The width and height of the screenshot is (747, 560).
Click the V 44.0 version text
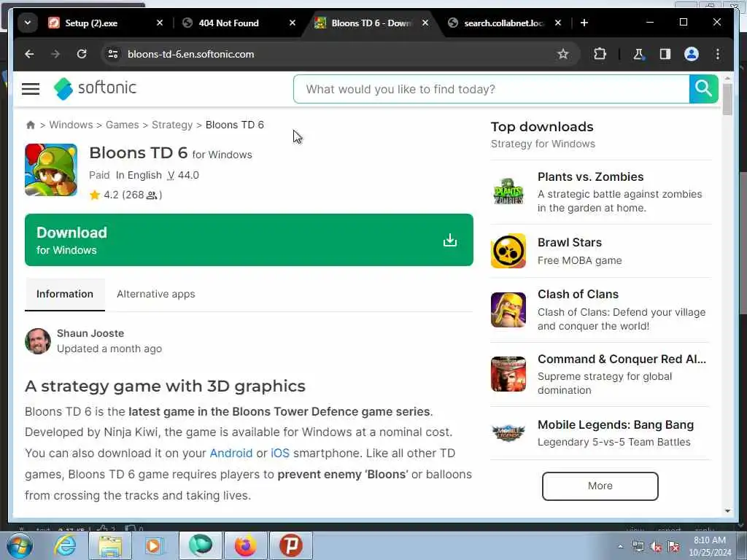coord(183,175)
